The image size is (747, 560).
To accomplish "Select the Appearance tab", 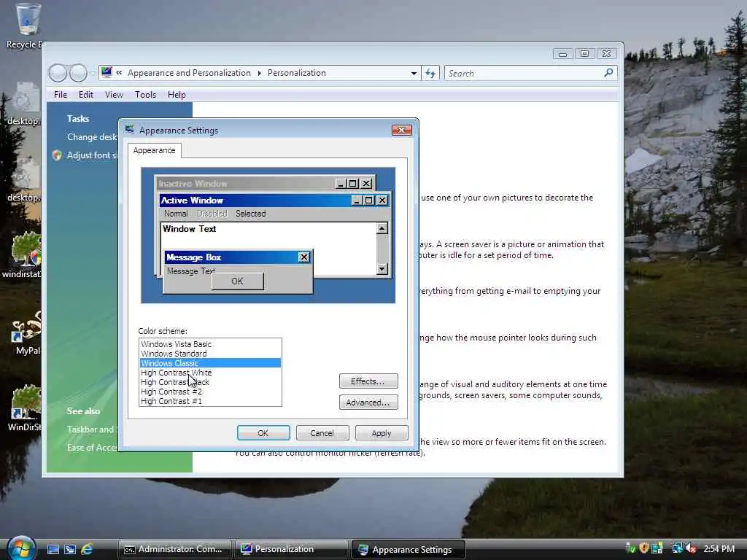I will tap(154, 150).
